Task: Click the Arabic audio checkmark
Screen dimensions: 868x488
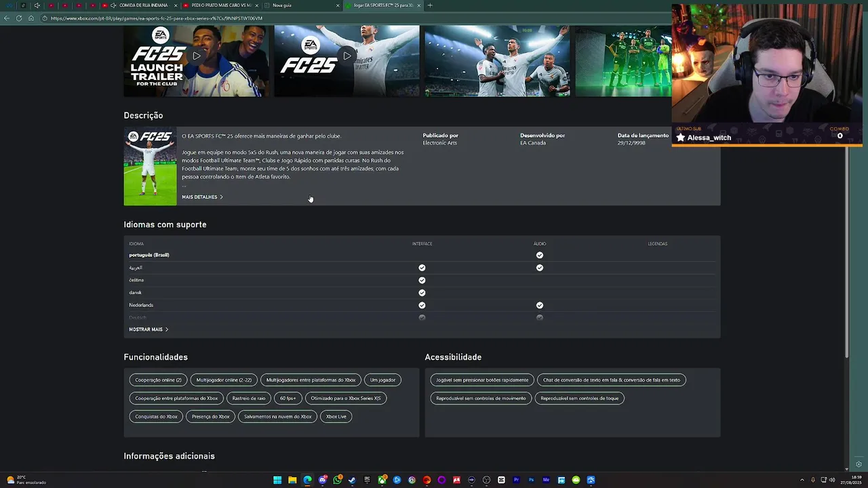Action: pyautogui.click(x=540, y=268)
